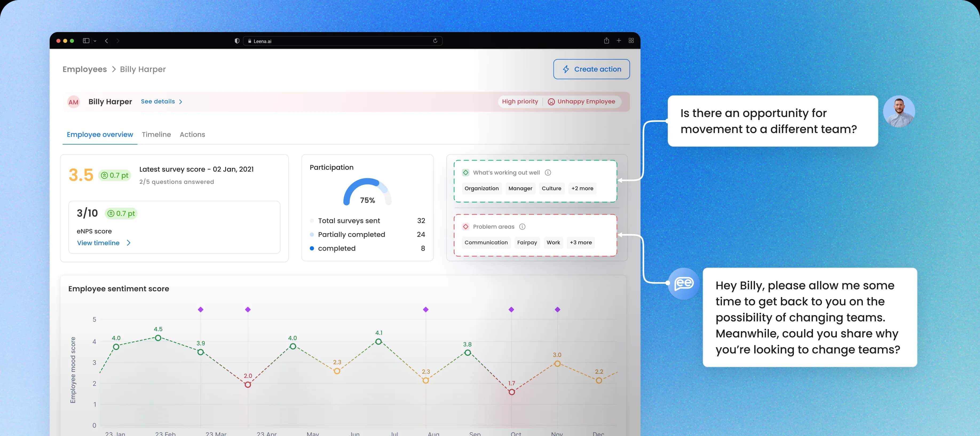
Task: Click the Total surveys sent legend dot
Action: pyautogui.click(x=312, y=221)
